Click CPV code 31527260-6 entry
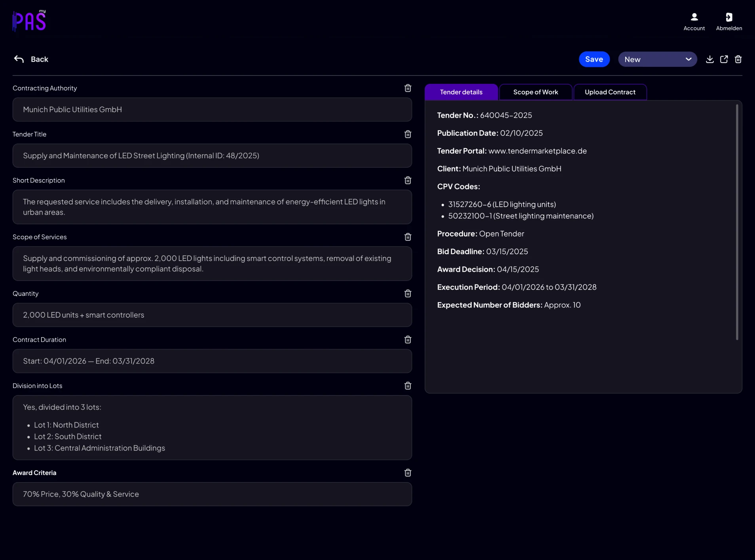Viewport: 755px width, 560px height. click(x=502, y=204)
